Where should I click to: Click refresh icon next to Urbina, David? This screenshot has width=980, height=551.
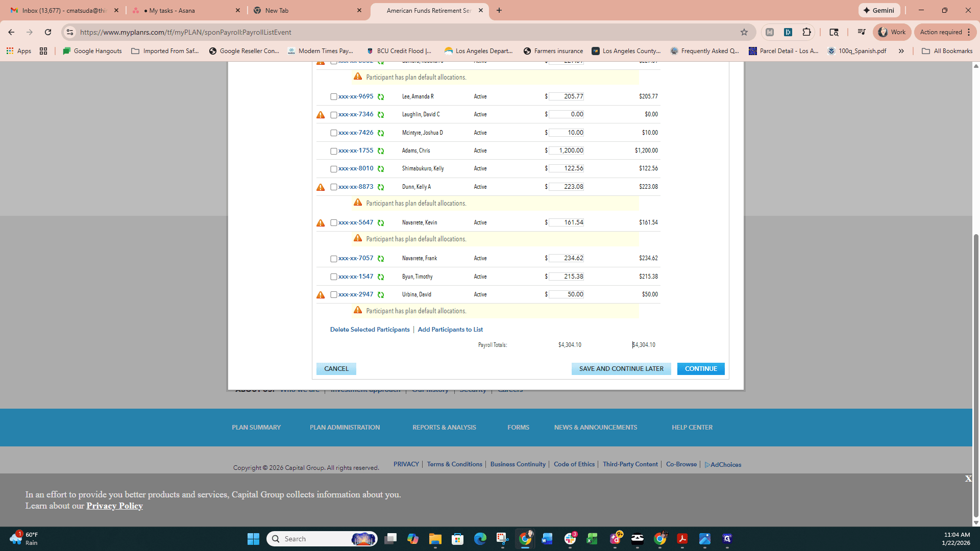381,295
